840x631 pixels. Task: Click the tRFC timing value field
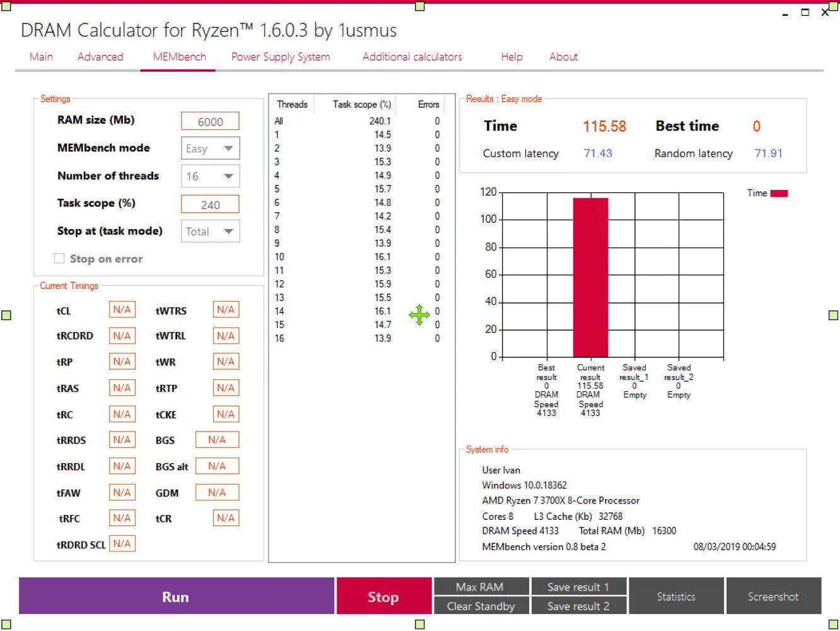click(x=122, y=518)
